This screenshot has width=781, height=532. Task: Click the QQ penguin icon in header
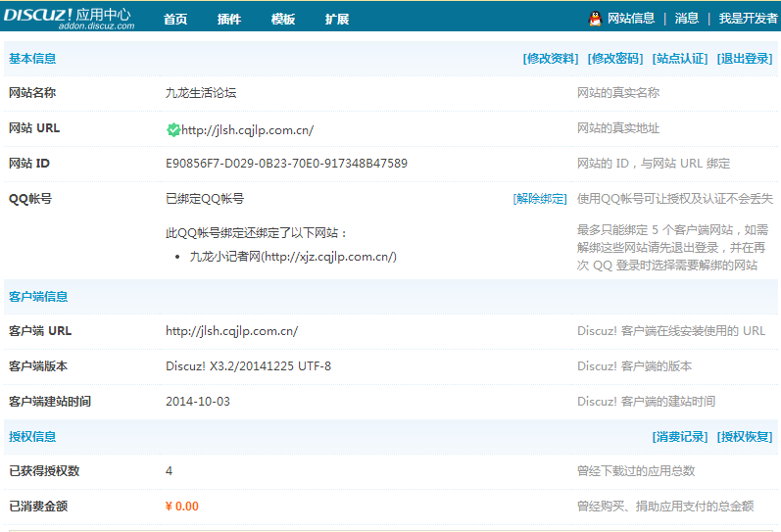coord(595,19)
